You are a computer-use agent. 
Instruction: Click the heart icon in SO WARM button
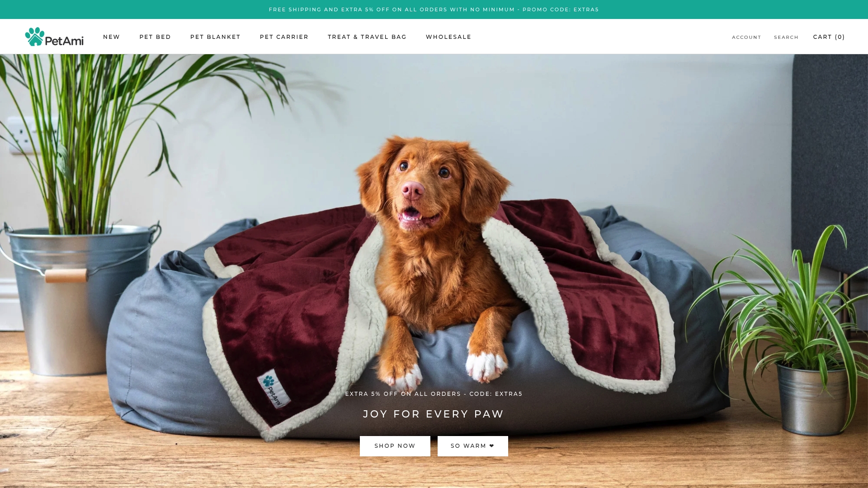click(x=492, y=446)
